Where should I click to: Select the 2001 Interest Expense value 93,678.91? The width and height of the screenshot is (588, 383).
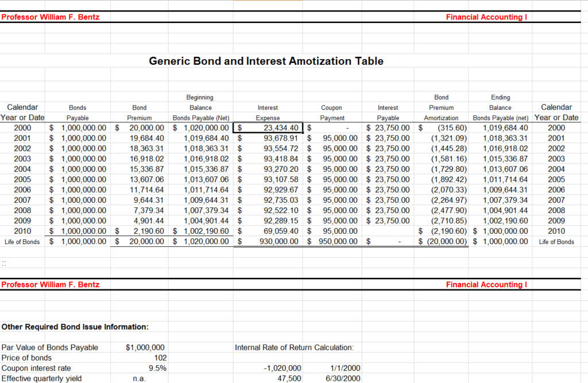[x=268, y=138]
